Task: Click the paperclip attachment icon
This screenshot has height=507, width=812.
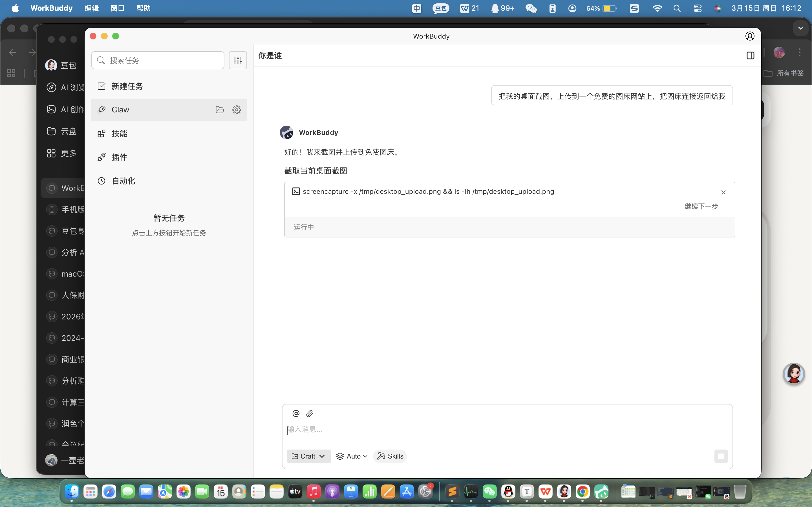Action: [310, 413]
